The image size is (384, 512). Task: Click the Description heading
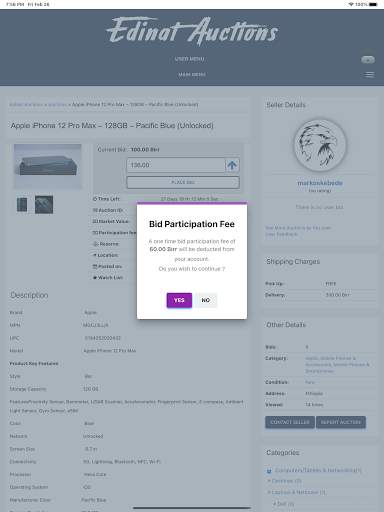pos(29,295)
